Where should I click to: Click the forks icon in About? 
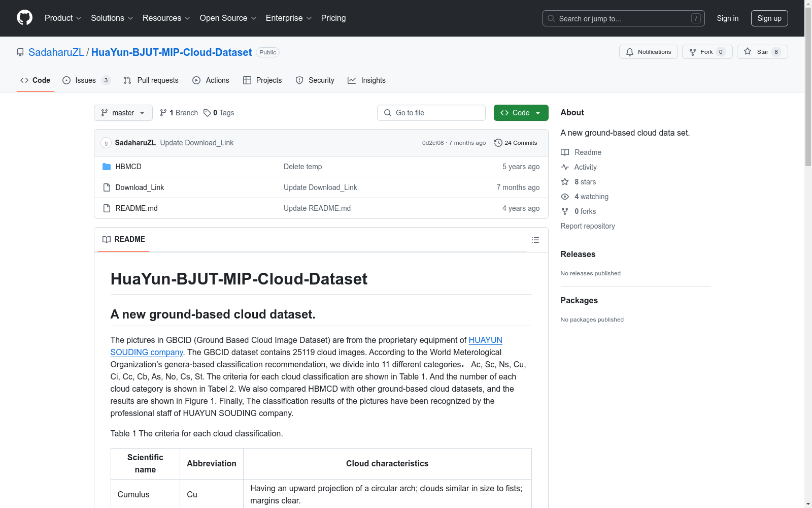point(565,211)
